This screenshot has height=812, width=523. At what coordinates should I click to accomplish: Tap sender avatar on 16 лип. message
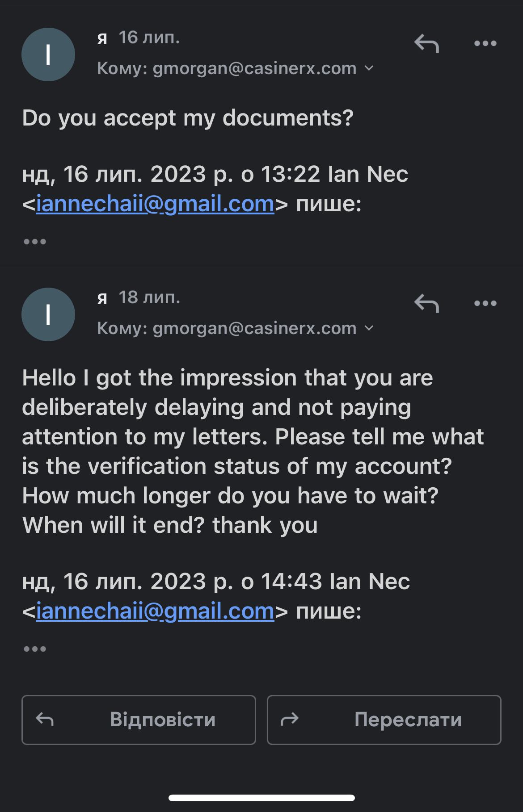click(48, 54)
